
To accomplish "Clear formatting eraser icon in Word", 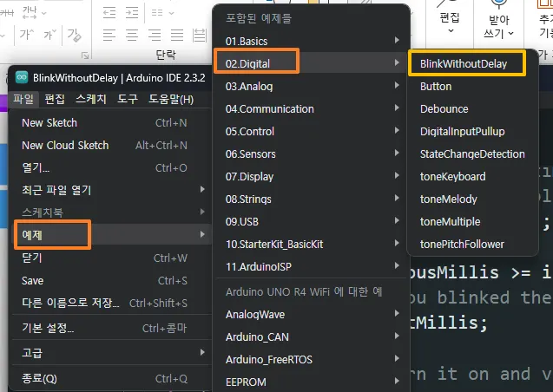I will coord(74,35).
